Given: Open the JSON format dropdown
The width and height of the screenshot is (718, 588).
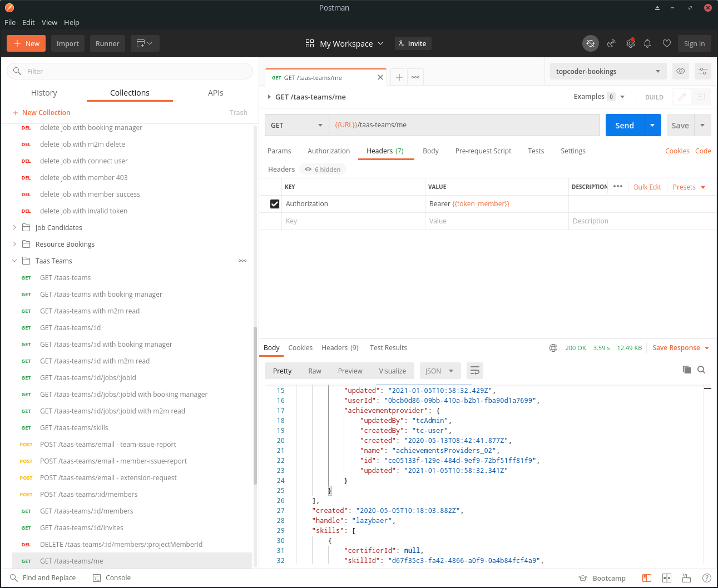Looking at the screenshot, I should 440,371.
